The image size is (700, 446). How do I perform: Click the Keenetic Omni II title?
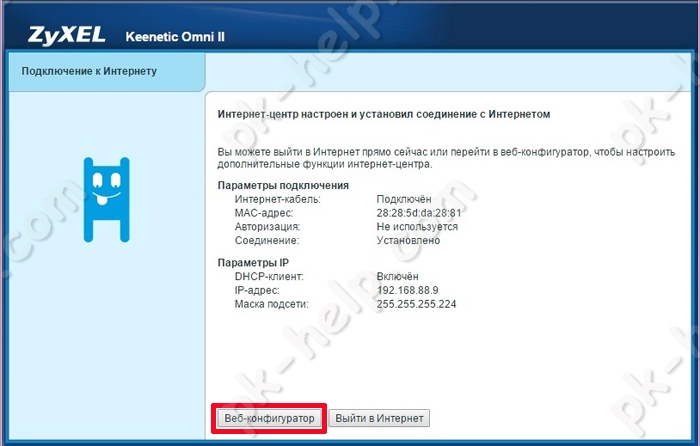(x=175, y=37)
